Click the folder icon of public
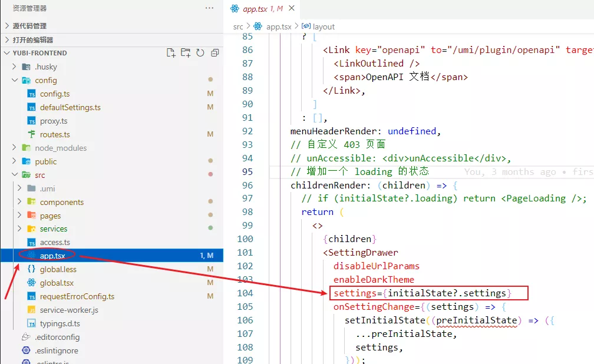Screen dimensions: 594x364 tap(26, 161)
